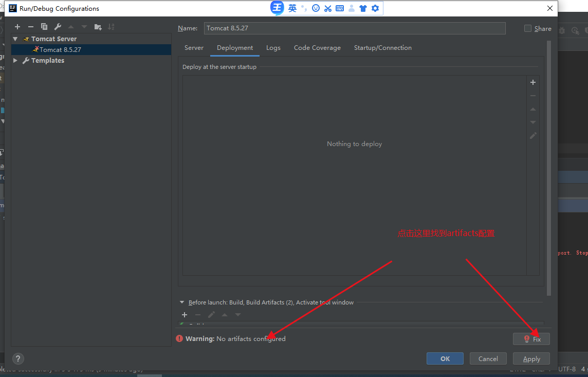Add a before launch task
The width and height of the screenshot is (588, 377).
[185, 315]
